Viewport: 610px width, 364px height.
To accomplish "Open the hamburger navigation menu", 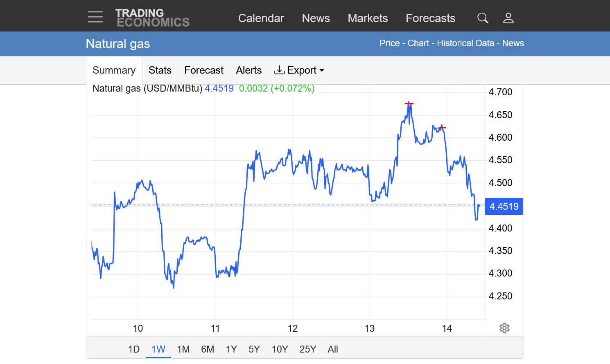I will (x=95, y=17).
